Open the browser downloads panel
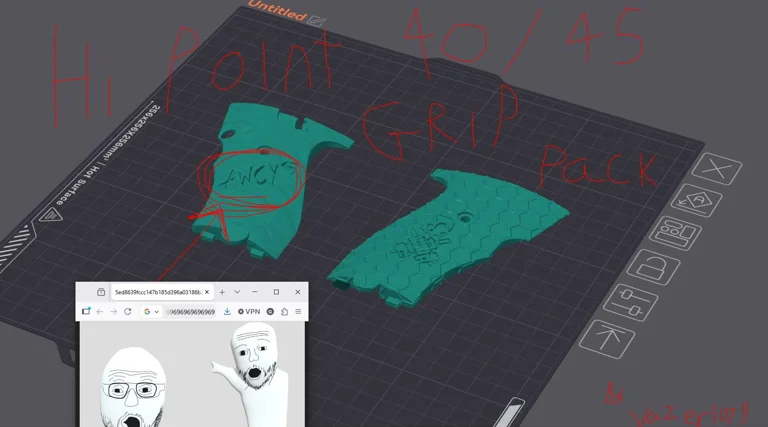Viewport: 768px width, 427px height. coord(227,311)
